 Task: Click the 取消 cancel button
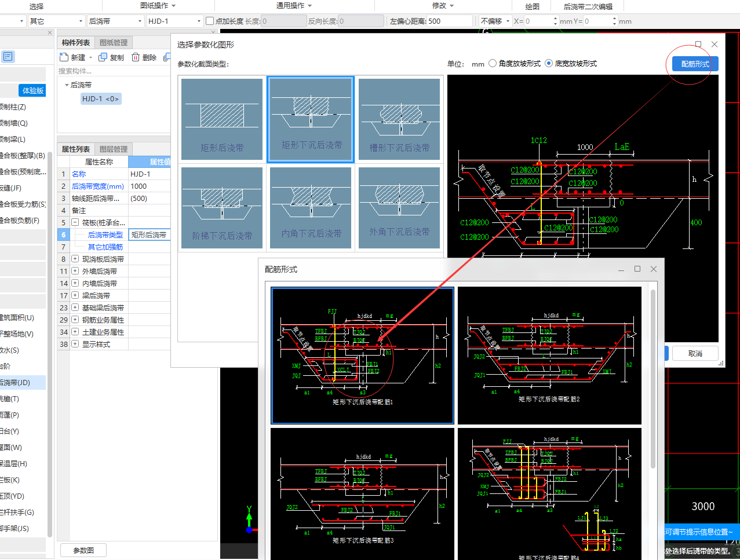coord(695,353)
